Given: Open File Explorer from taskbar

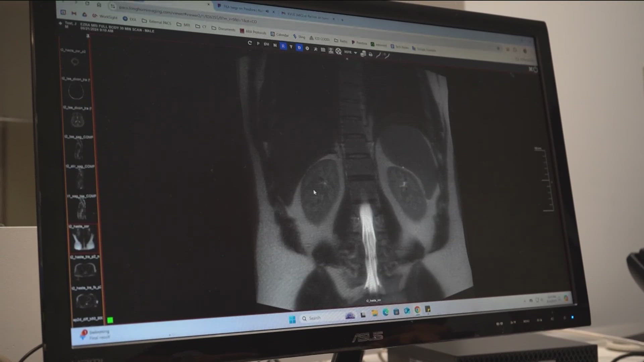Looking at the screenshot, I should point(374,313).
